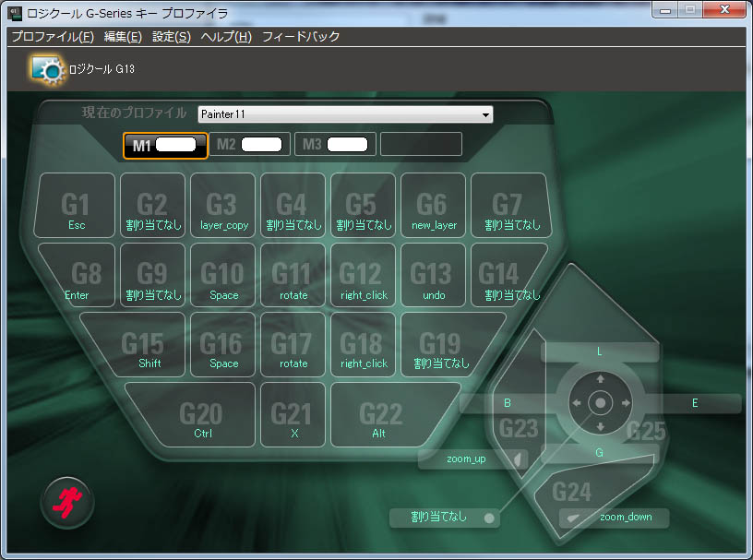Click the Logicool G13 device icon

(47, 70)
